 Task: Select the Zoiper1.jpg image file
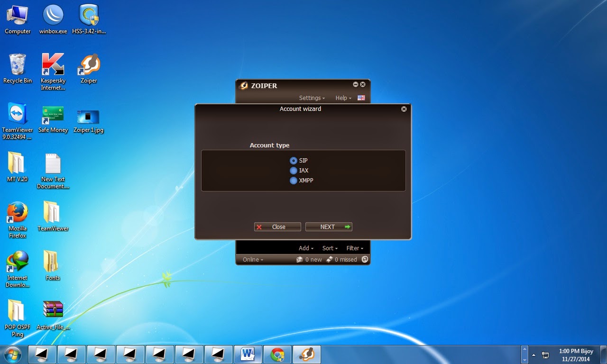pyautogui.click(x=89, y=120)
